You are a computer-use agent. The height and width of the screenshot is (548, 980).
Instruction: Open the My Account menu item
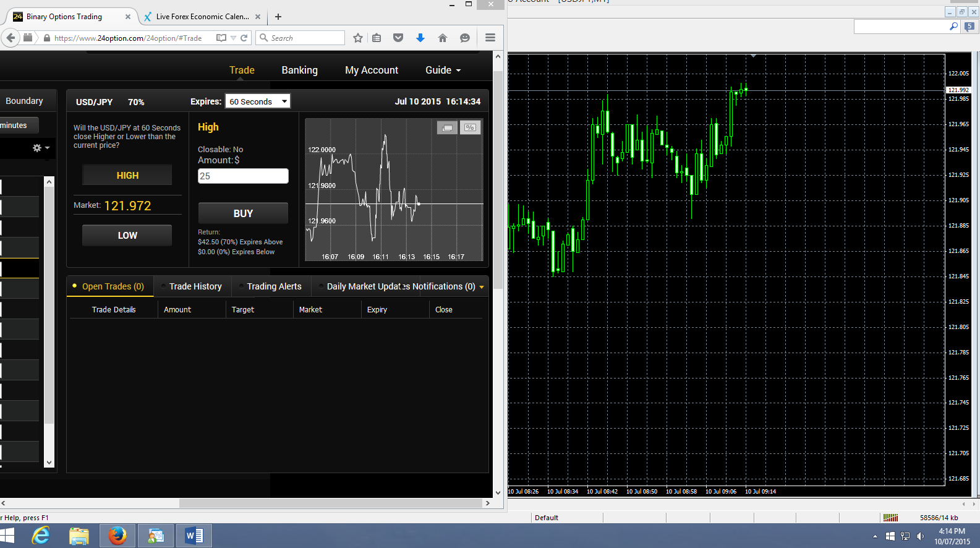pos(372,71)
